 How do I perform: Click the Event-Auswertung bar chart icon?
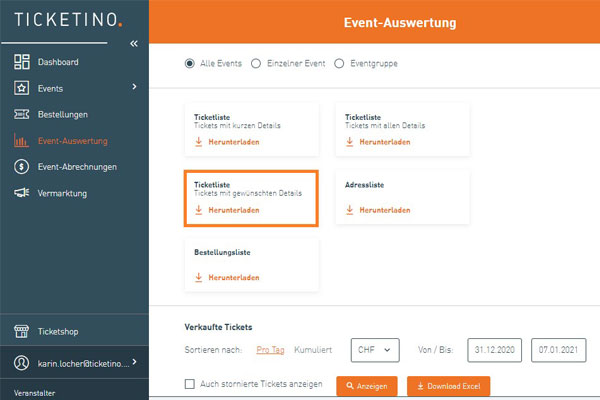[x=22, y=141]
